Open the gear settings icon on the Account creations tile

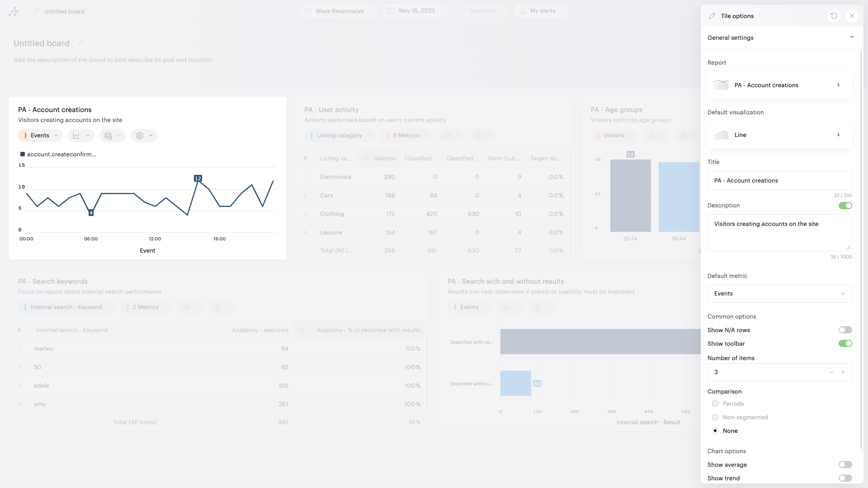coord(140,136)
